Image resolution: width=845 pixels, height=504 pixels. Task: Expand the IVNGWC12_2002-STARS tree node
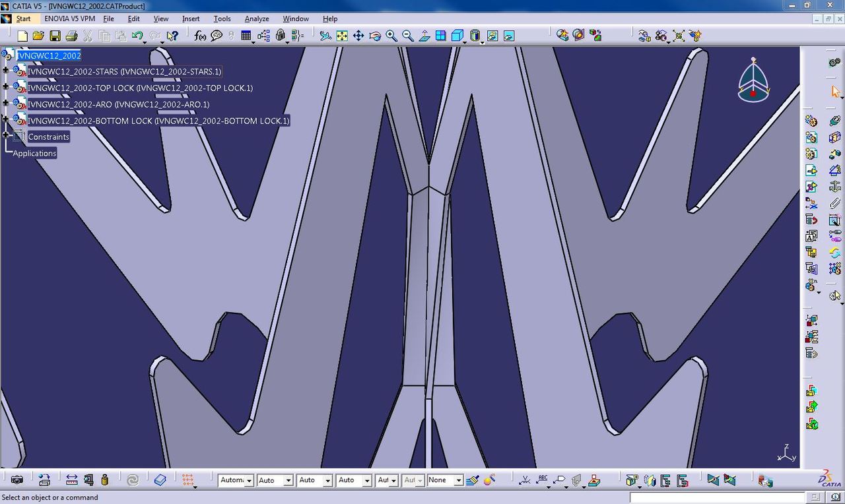pos(6,71)
